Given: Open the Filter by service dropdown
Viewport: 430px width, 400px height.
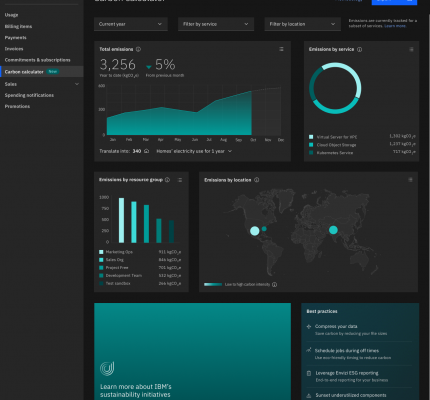Looking at the screenshot, I should point(216,24).
